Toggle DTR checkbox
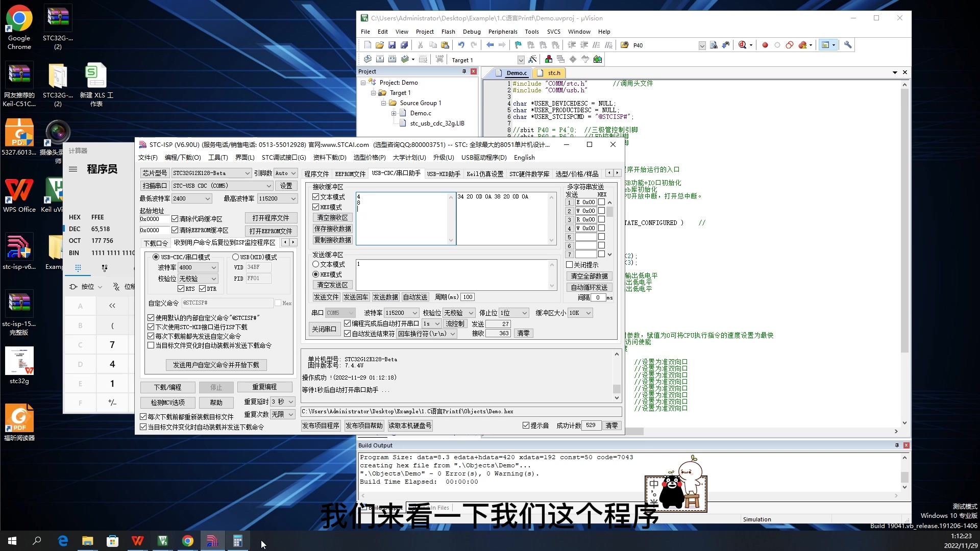The height and width of the screenshot is (551, 980). (x=202, y=289)
